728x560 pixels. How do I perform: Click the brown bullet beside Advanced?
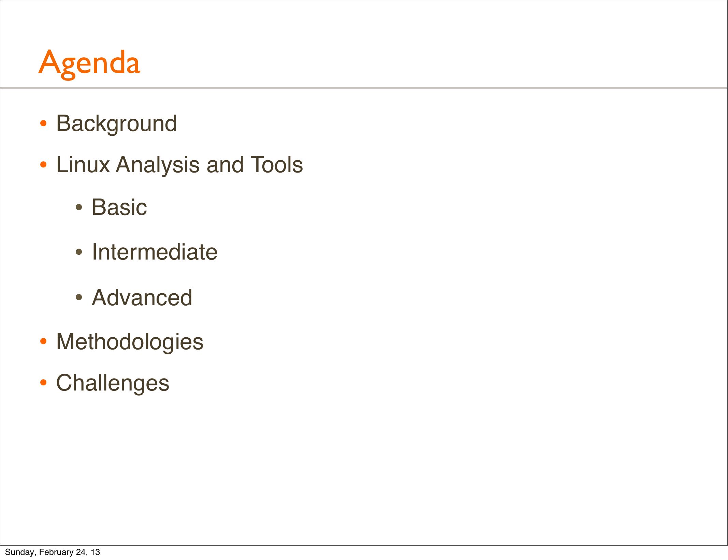[79, 298]
